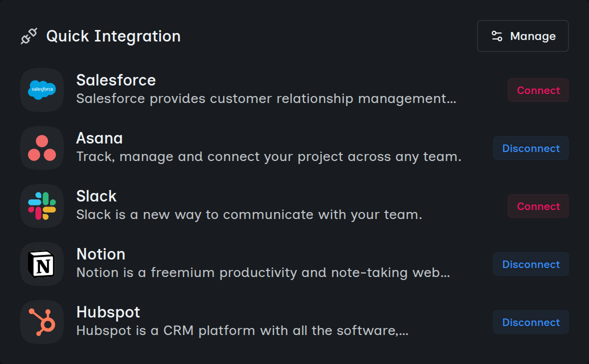Select the Slack pinwheel logo icon

(x=42, y=206)
